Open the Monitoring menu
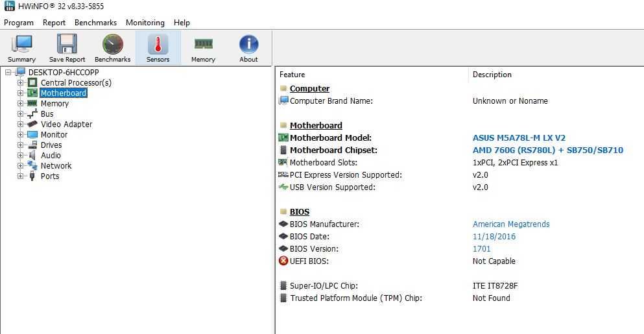Image resolution: width=644 pixels, height=334 pixels. 145,23
